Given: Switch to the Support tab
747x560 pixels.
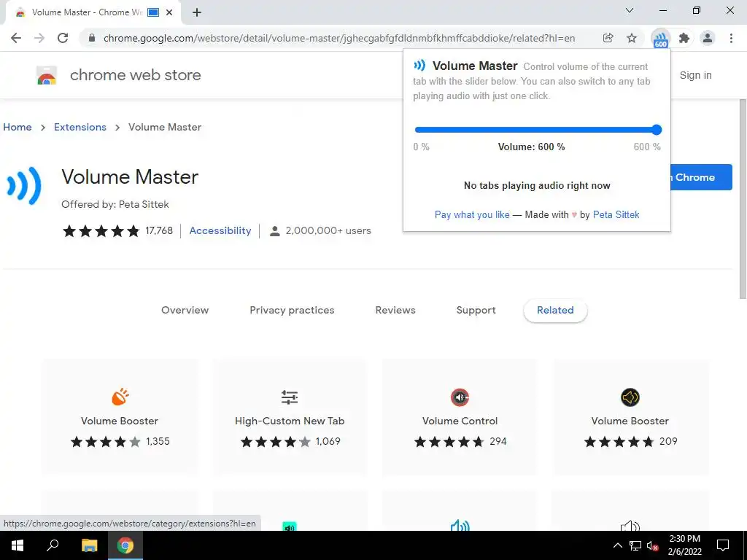Looking at the screenshot, I should point(476,310).
